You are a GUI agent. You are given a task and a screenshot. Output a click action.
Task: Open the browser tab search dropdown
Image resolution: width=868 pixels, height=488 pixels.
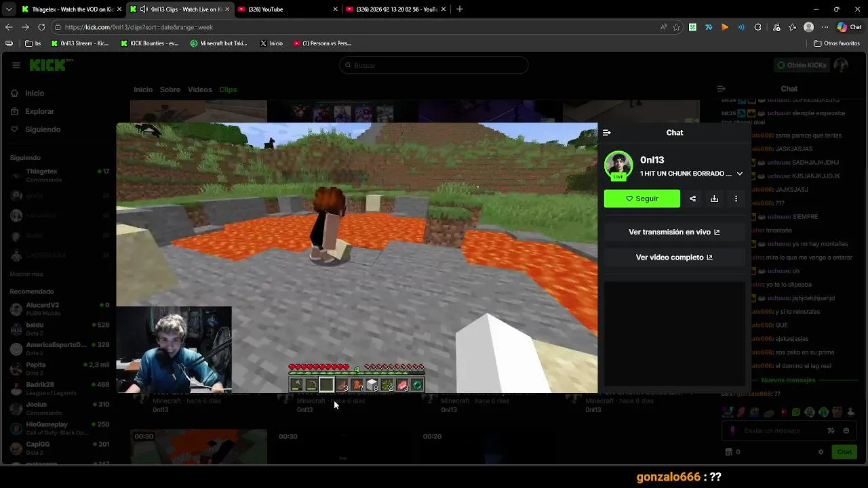[x=8, y=9]
